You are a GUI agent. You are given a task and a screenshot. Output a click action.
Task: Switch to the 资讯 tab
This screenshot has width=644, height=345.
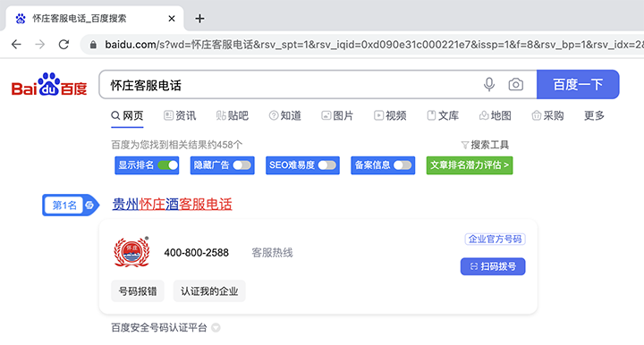coord(180,115)
